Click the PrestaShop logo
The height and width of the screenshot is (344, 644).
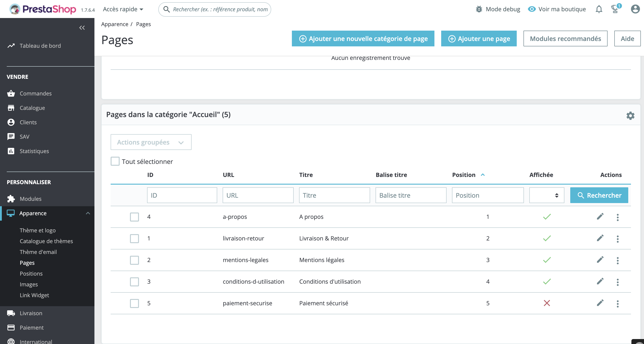pyautogui.click(x=42, y=9)
